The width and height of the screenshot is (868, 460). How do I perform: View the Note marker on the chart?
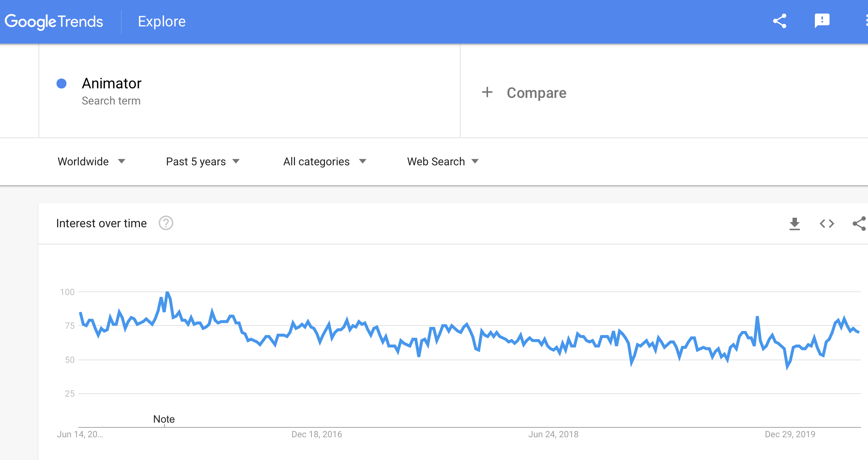[x=164, y=419]
